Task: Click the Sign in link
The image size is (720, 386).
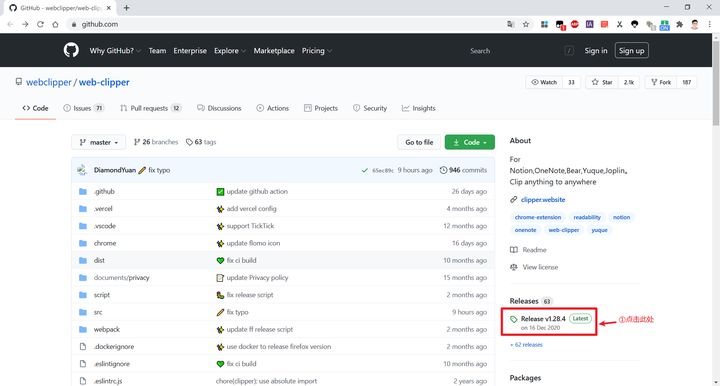Action: coord(596,50)
